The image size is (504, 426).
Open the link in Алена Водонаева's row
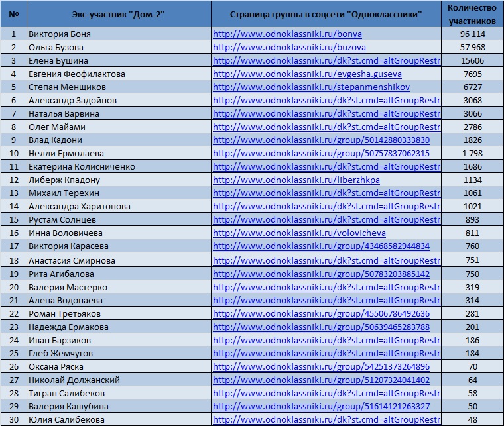tap(326, 301)
